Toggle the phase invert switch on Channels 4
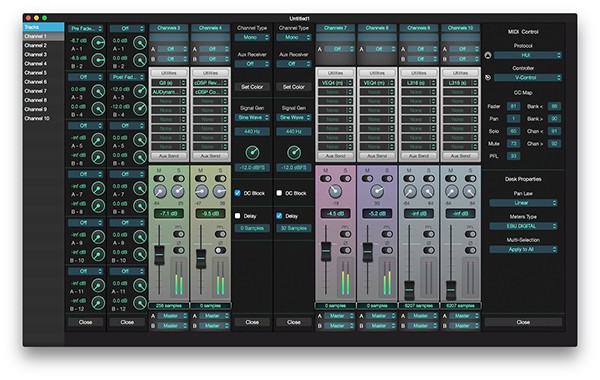600x380 pixels. (220, 250)
